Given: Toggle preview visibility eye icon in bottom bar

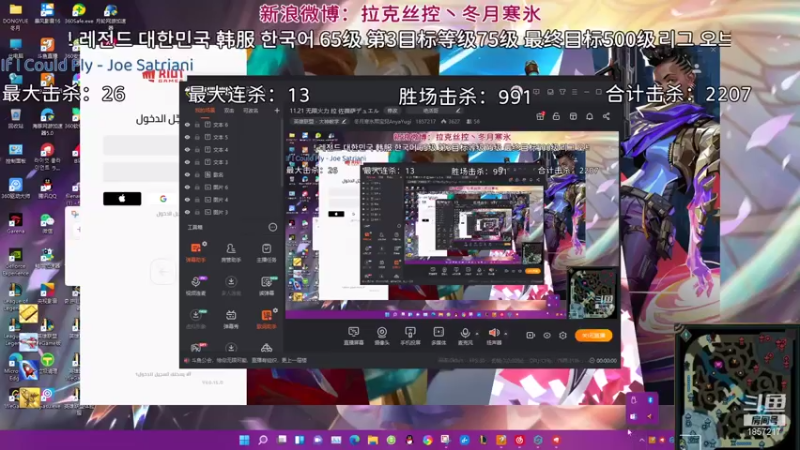Looking at the screenshot, I should (x=547, y=335).
